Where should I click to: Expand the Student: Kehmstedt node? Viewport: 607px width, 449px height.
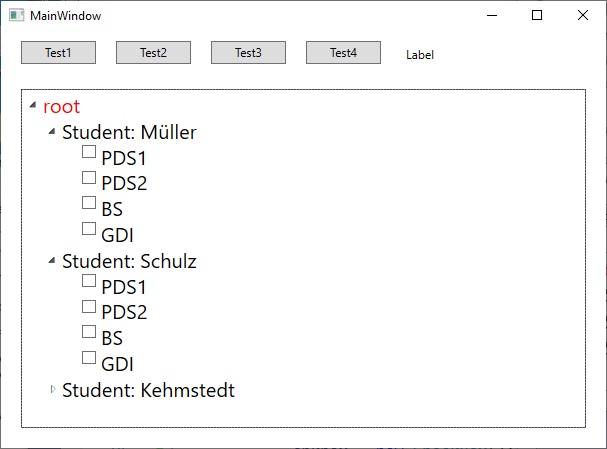pyautogui.click(x=53, y=389)
